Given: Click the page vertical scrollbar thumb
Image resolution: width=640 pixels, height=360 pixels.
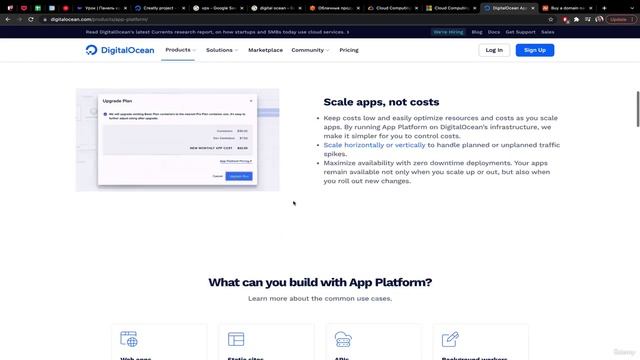Looking at the screenshot, I should pyautogui.click(x=638, y=109).
